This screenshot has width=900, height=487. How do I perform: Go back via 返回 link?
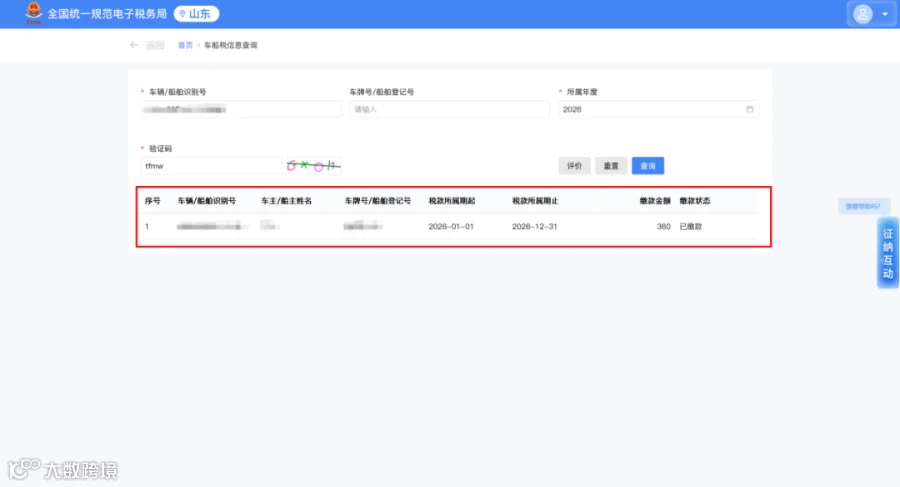coord(155,45)
